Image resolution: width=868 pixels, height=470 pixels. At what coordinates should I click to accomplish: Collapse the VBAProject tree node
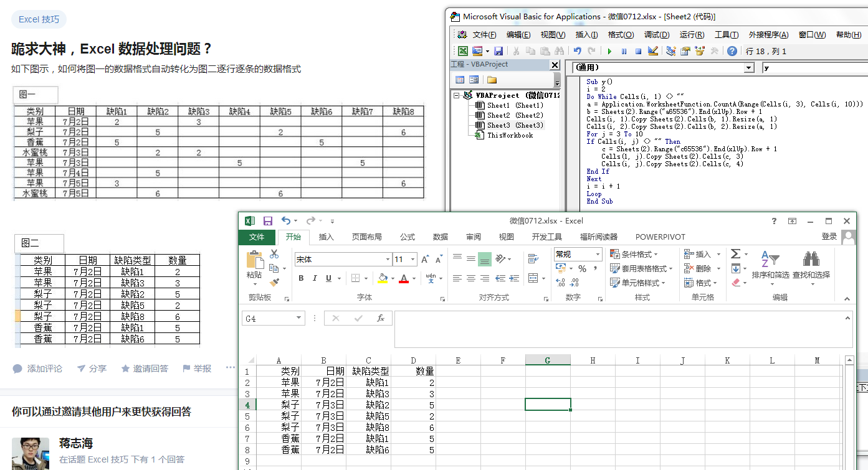[x=457, y=96]
